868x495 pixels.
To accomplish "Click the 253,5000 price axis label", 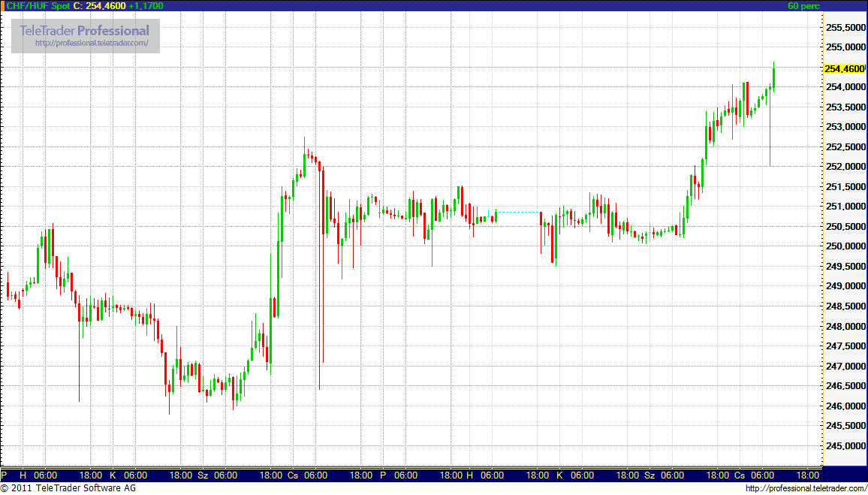I will pyautogui.click(x=845, y=107).
